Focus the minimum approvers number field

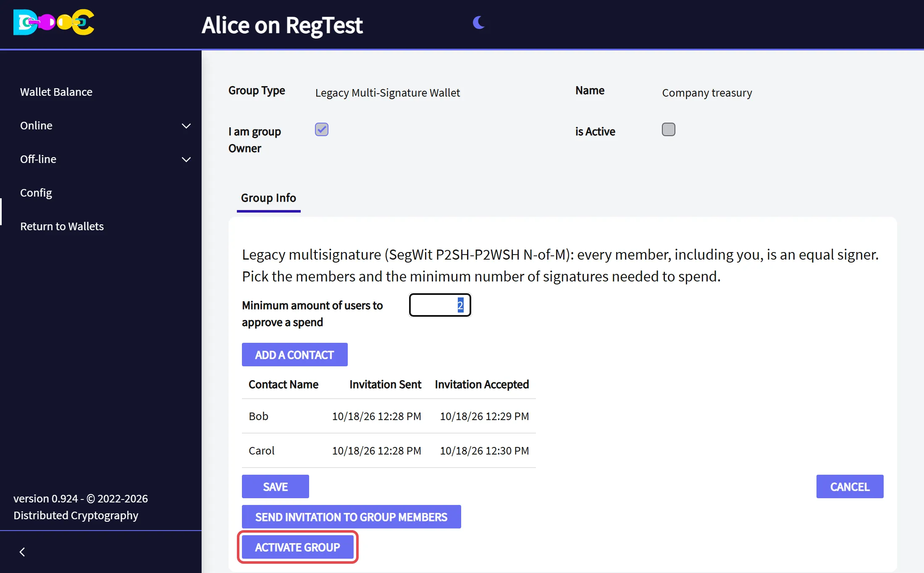(440, 305)
